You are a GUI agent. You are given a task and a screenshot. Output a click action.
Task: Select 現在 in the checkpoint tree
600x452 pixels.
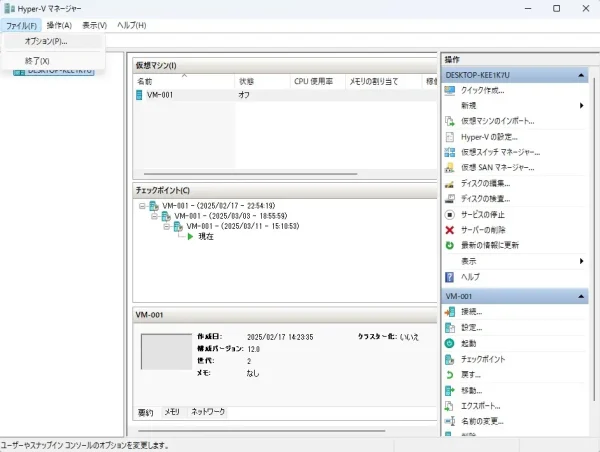pos(206,237)
